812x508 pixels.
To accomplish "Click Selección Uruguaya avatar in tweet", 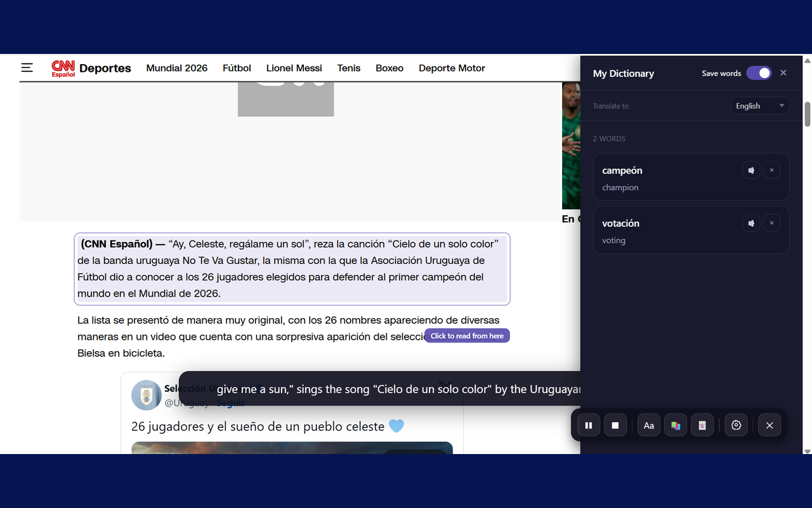I will tap(147, 396).
